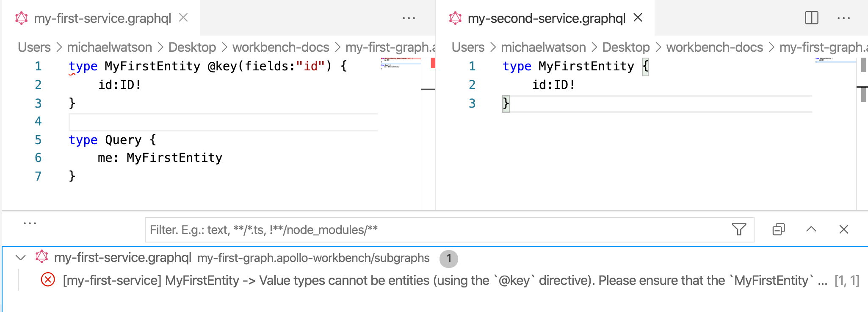Click 'me: MyFirstEntity' field line

pos(160,158)
